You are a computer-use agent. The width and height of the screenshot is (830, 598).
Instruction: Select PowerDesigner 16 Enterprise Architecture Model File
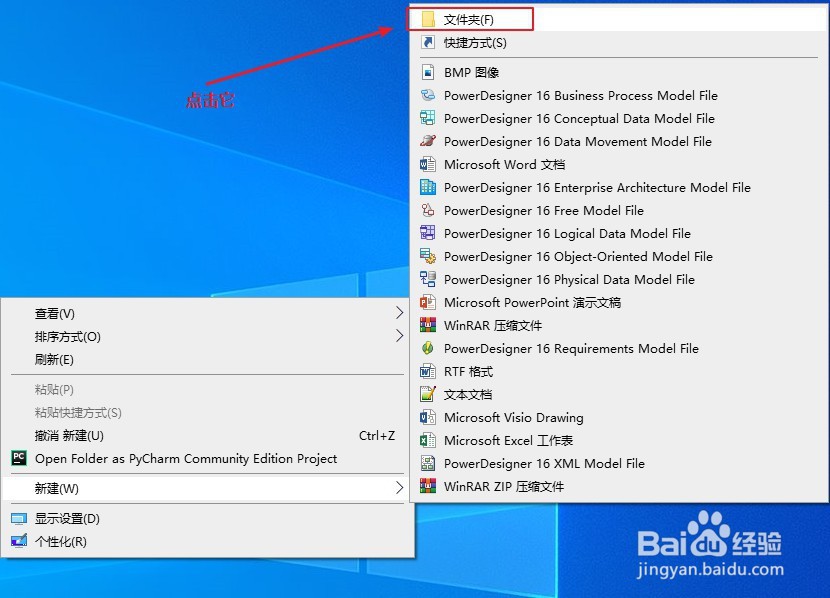[619, 187]
